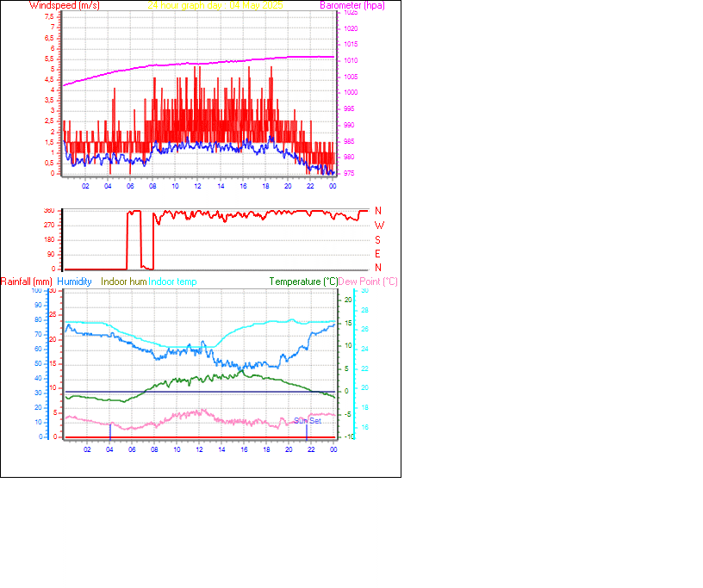Image resolution: width=703 pixels, height=588 pixels.
Task: Click the "Dew Point (°C)" legend label
Action: pos(368,282)
